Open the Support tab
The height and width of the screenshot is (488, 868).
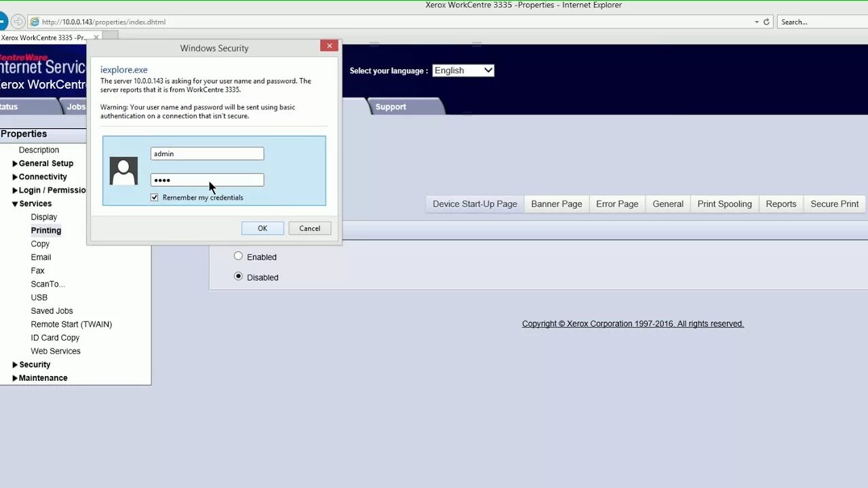click(391, 107)
